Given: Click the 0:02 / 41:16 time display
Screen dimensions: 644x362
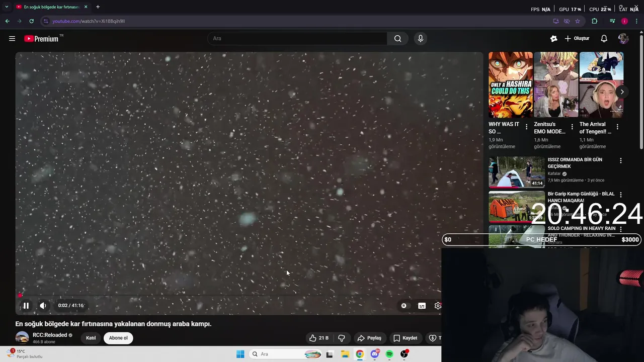Looking at the screenshot, I should tap(70, 306).
